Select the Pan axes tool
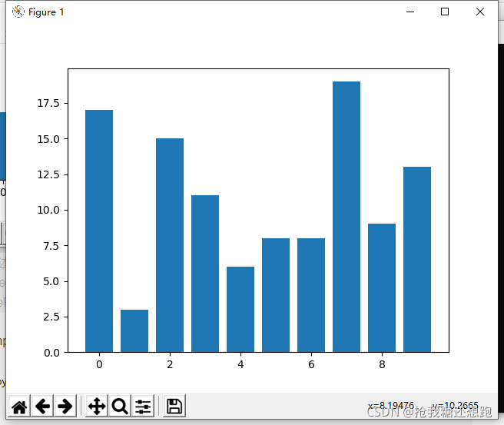504x425 pixels. [97, 406]
